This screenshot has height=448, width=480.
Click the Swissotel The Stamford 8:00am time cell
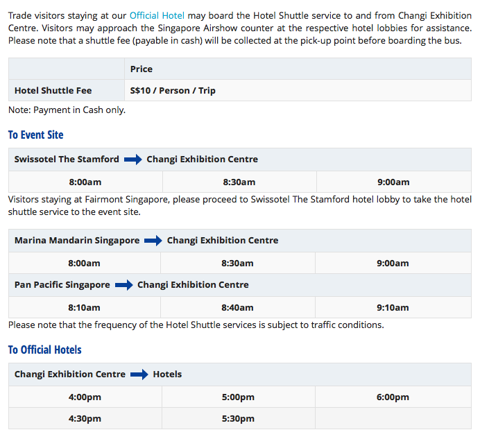(85, 182)
